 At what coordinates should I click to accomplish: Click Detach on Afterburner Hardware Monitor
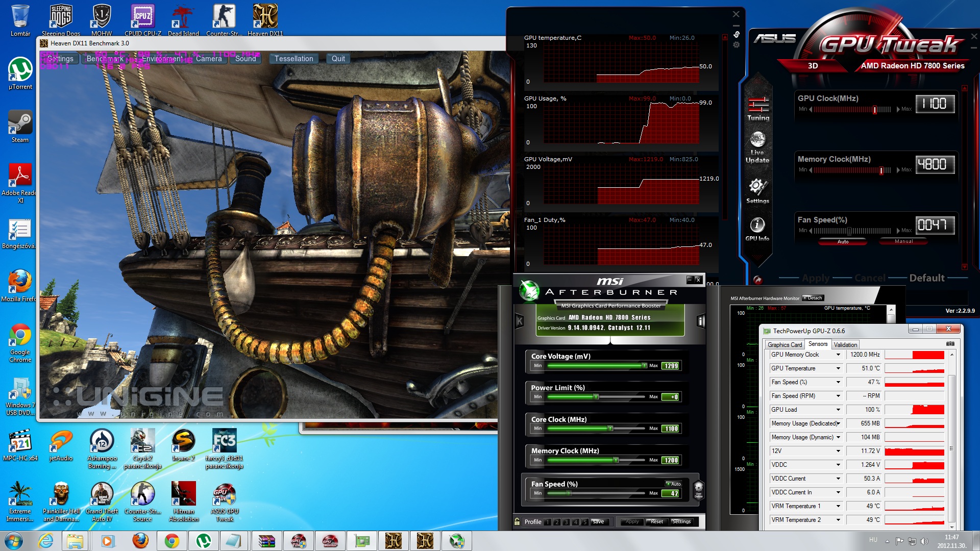[813, 298]
